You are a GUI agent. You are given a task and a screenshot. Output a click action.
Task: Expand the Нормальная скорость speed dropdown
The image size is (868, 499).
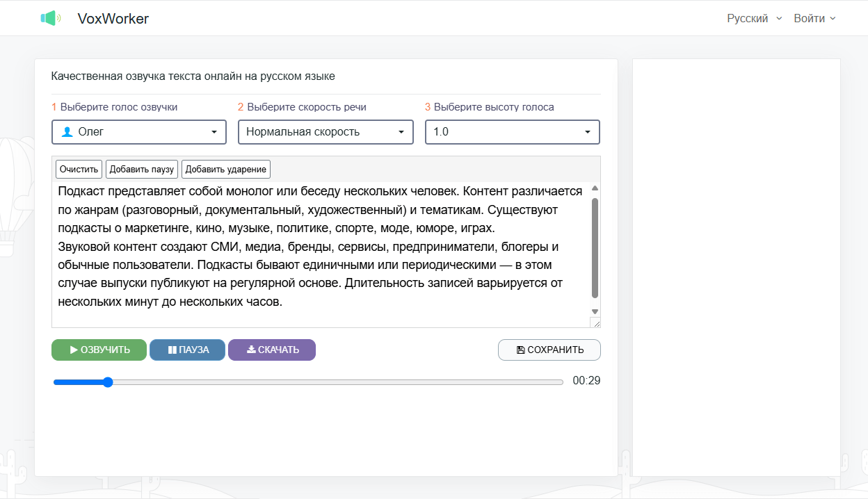[x=325, y=132]
